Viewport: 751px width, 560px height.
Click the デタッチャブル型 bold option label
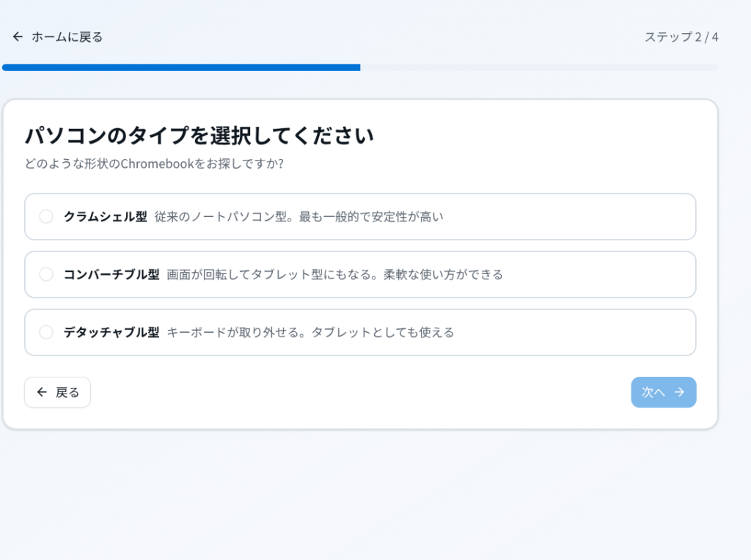111,332
